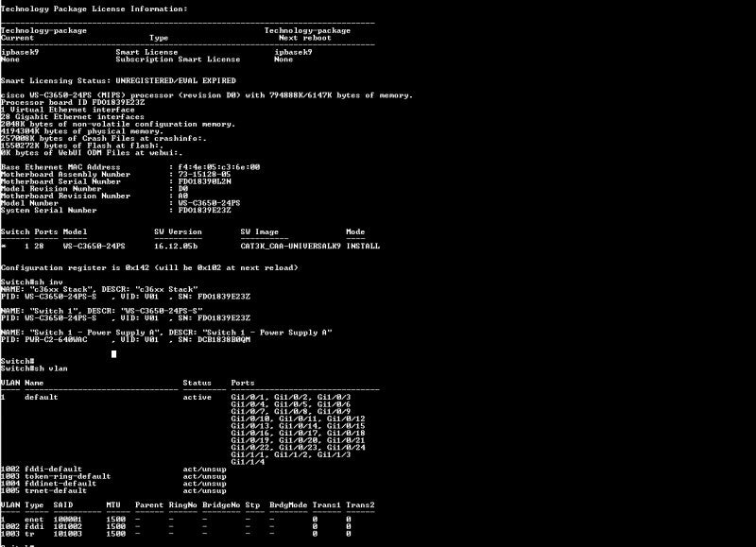Click 'Subscription Smart License' type entry
756x547 pixels.
point(178,60)
